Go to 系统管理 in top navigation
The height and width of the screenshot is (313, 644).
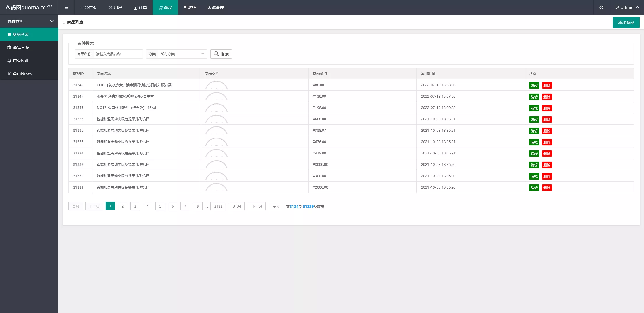[215, 8]
